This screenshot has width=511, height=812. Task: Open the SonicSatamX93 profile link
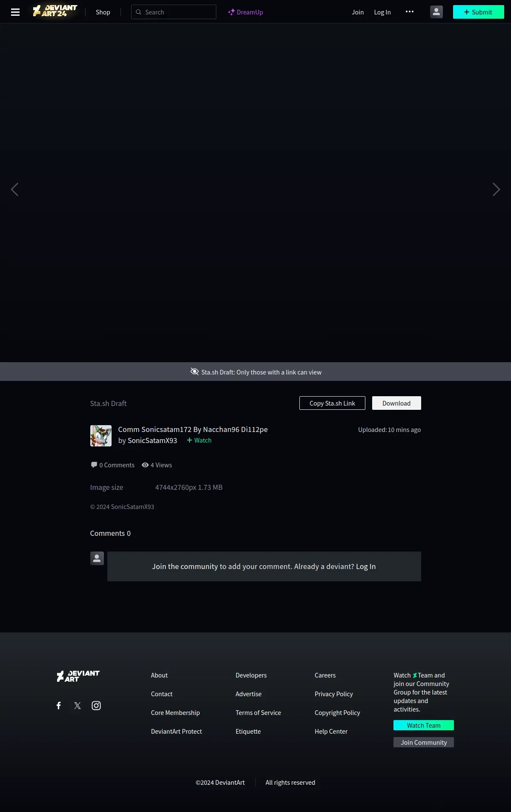pos(152,440)
